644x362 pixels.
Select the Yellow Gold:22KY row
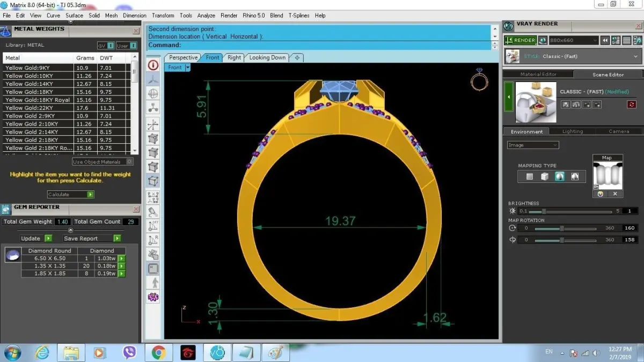(66, 108)
